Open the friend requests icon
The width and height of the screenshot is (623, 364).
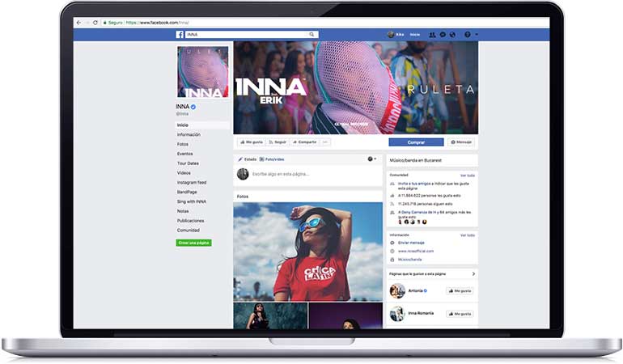click(x=433, y=35)
